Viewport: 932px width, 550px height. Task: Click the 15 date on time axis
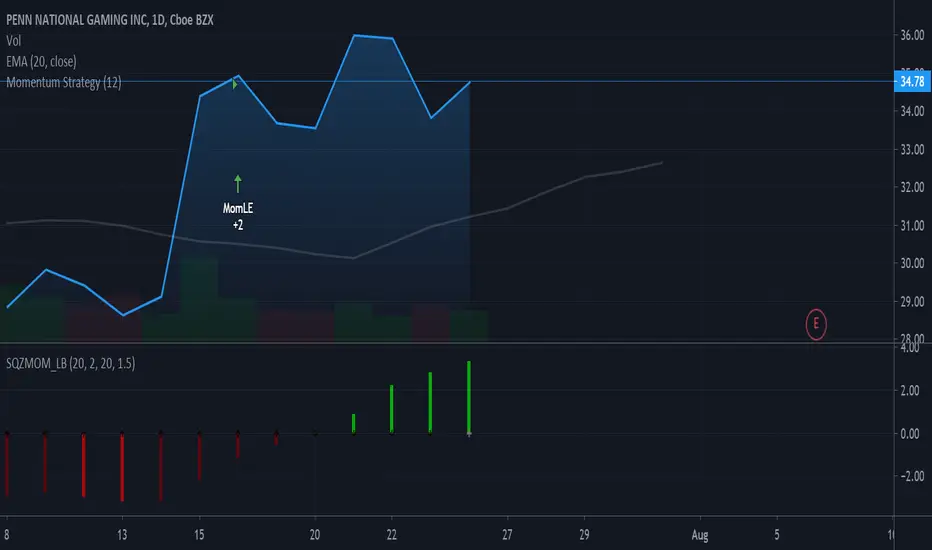click(199, 535)
